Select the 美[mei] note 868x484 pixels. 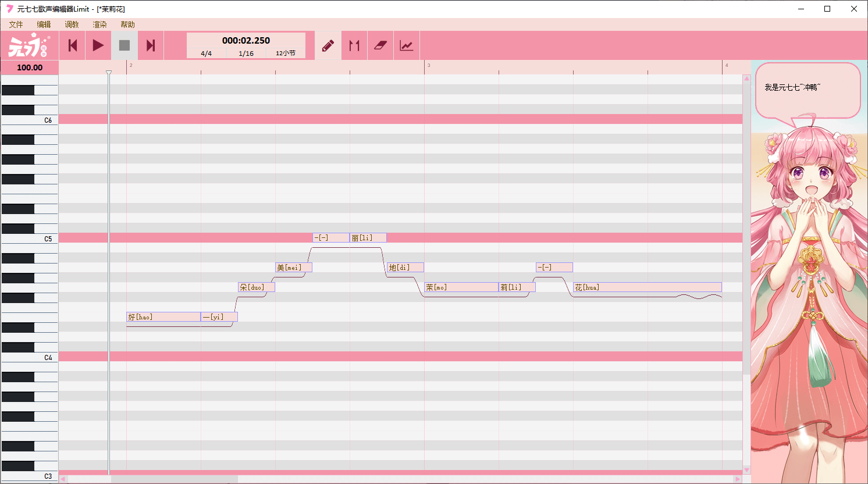point(294,268)
